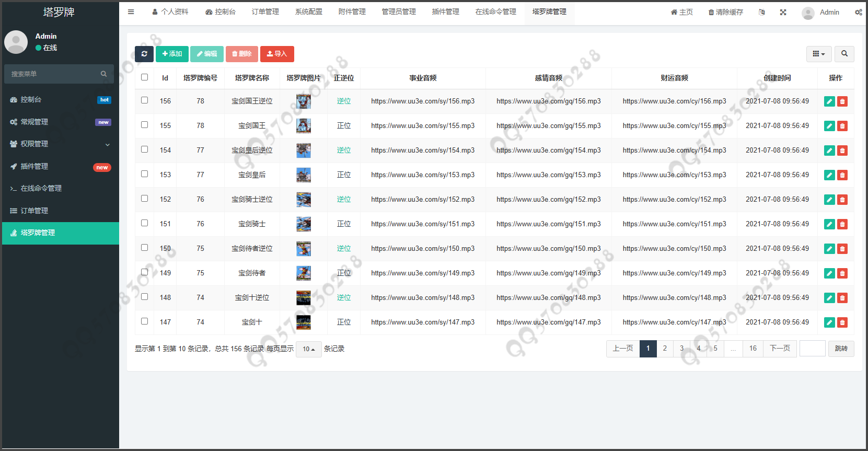Select the checkbox for row Id 150
868x451 pixels.
point(144,248)
